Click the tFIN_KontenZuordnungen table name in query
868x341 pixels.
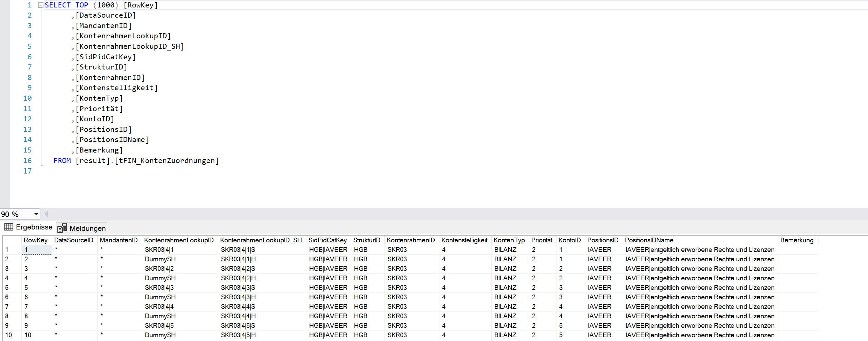[167, 161]
